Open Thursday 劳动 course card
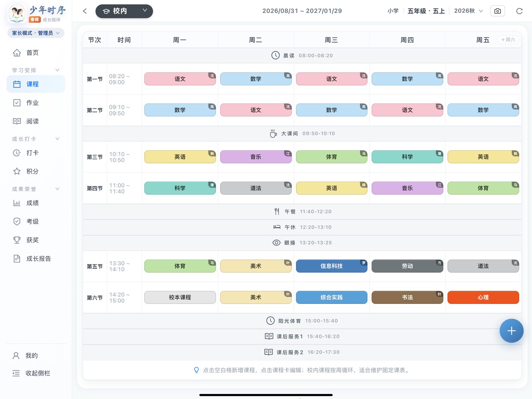The height and width of the screenshot is (399, 532). point(407,266)
